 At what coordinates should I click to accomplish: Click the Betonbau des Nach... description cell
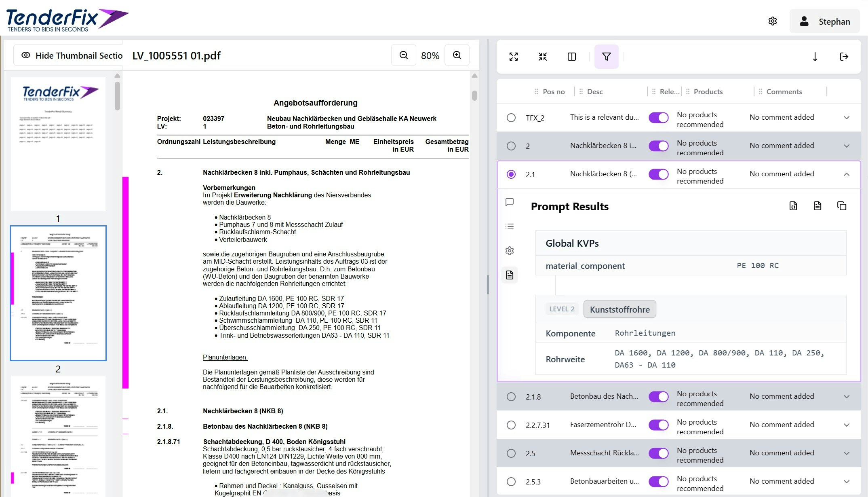click(604, 396)
